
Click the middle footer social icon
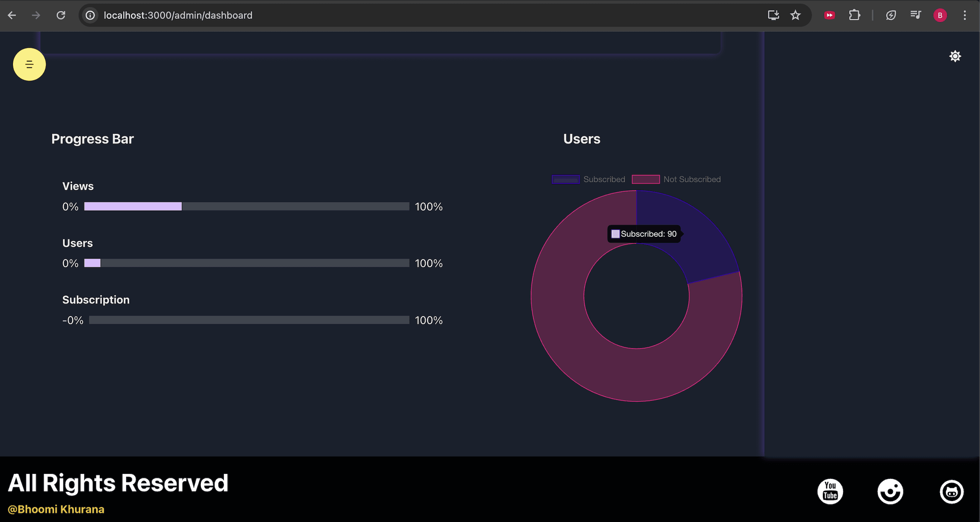point(890,491)
